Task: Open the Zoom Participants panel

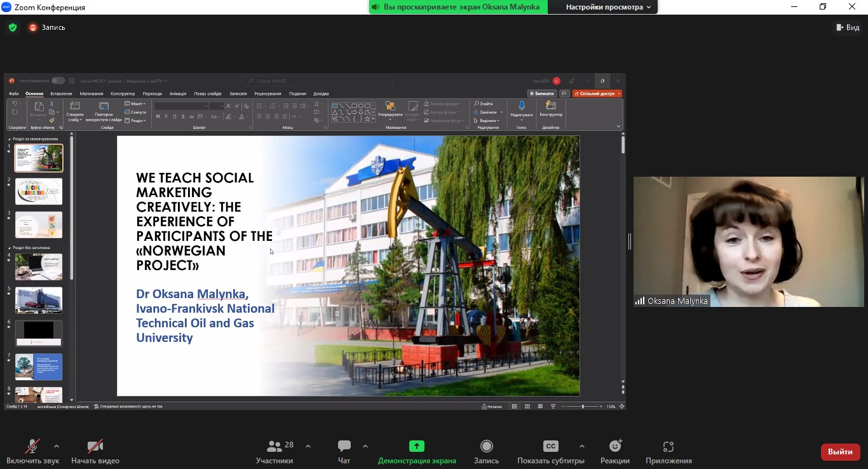Action: [275, 451]
